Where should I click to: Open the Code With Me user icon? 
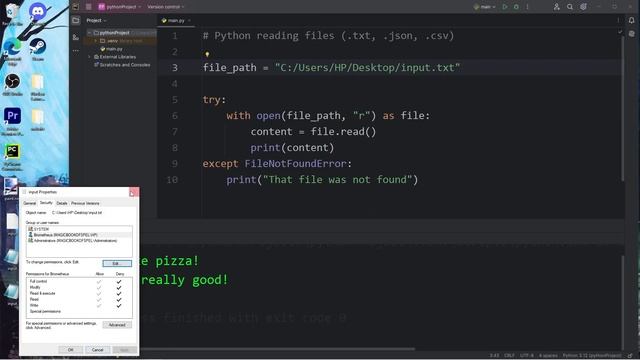point(556,7)
